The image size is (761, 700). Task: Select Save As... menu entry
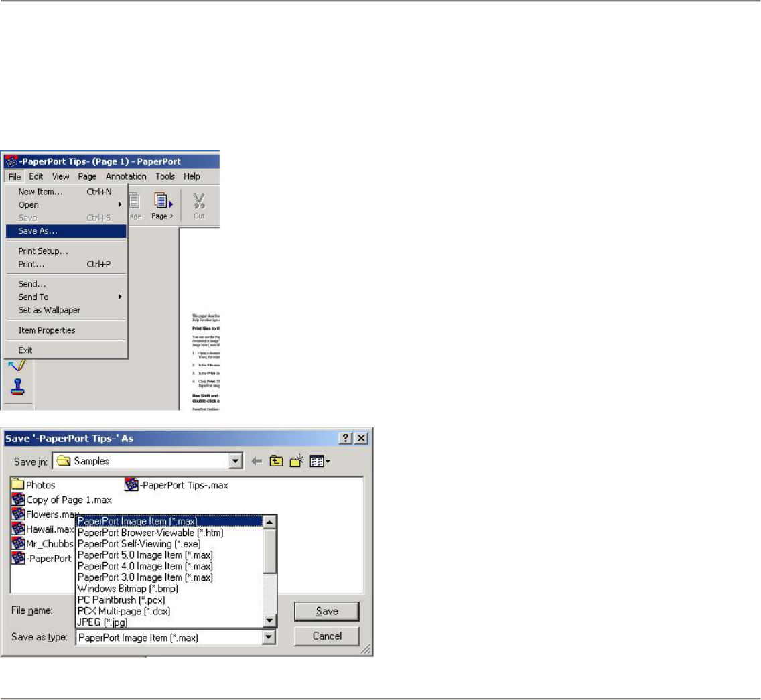click(66, 231)
